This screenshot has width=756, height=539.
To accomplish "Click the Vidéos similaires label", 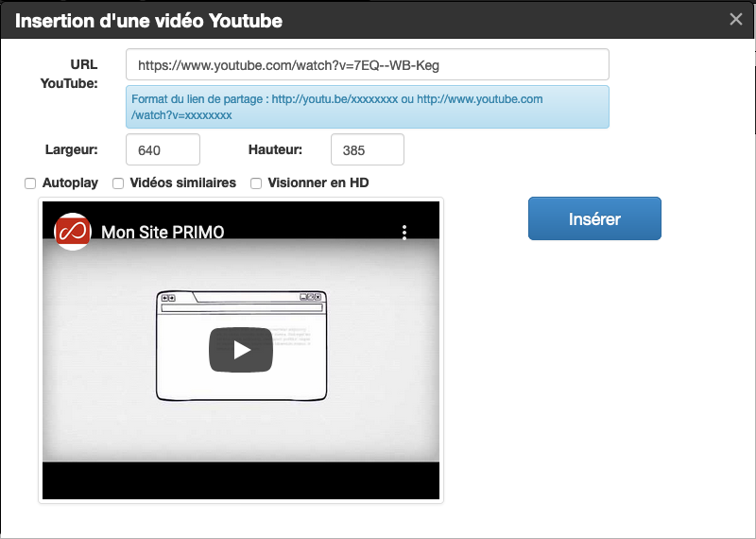I will pos(183,183).
